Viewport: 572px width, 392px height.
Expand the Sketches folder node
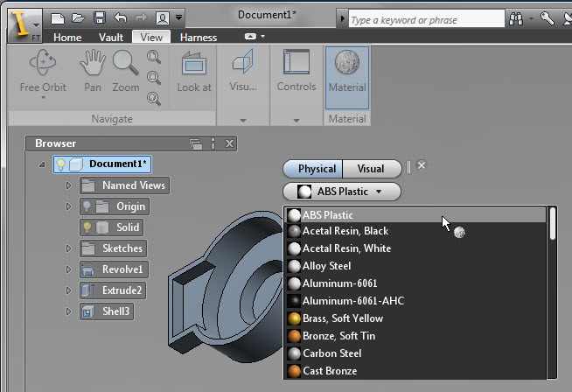[x=68, y=248]
